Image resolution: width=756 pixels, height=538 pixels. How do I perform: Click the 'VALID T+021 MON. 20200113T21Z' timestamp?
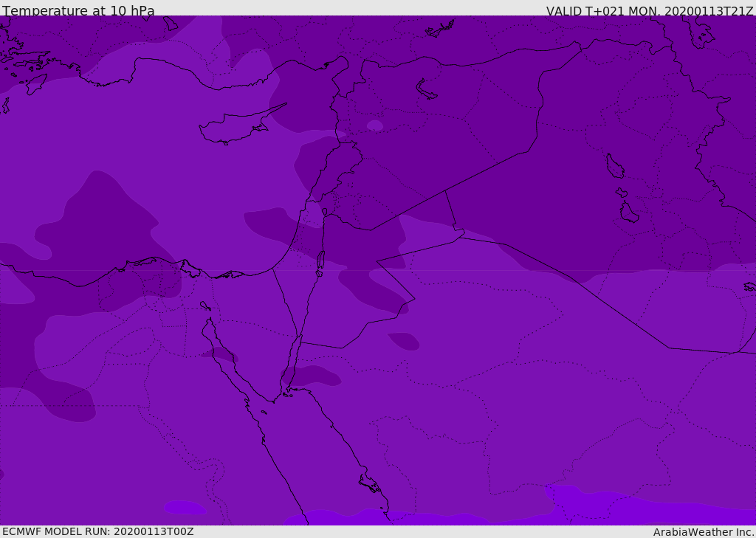[x=650, y=11]
